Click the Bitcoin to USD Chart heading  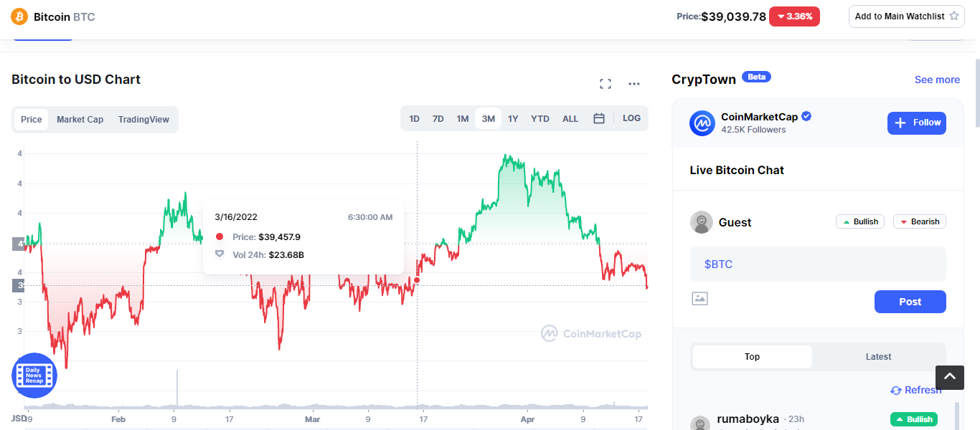pyautogui.click(x=76, y=80)
